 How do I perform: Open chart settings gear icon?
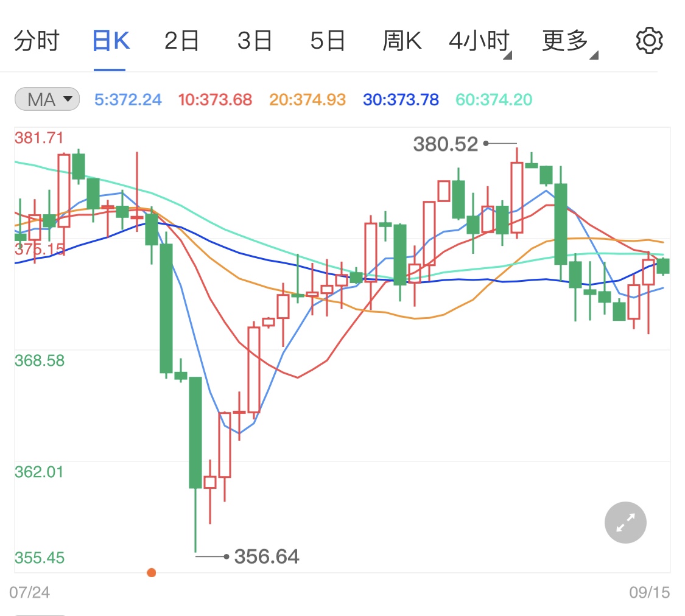click(x=649, y=41)
